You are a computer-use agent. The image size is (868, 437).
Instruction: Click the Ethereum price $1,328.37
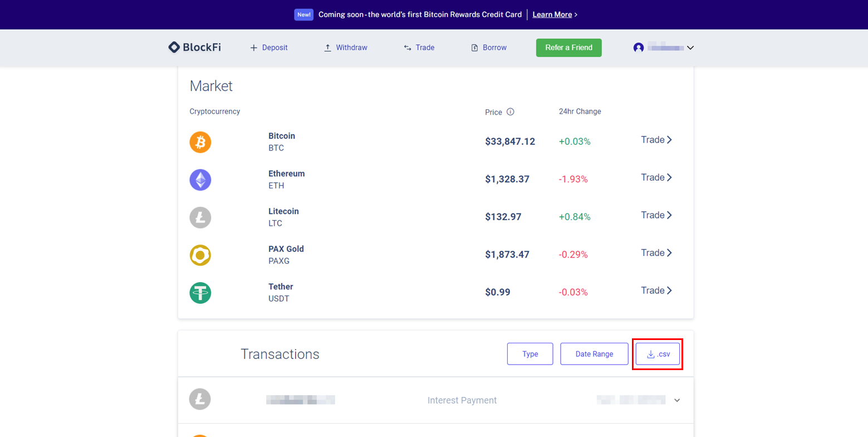(x=507, y=179)
